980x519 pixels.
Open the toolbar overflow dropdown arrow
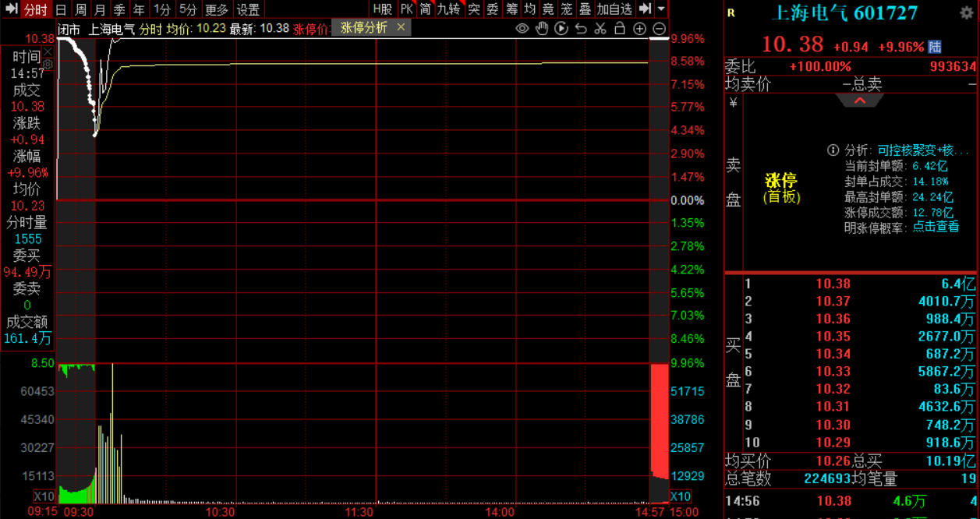coord(661,9)
